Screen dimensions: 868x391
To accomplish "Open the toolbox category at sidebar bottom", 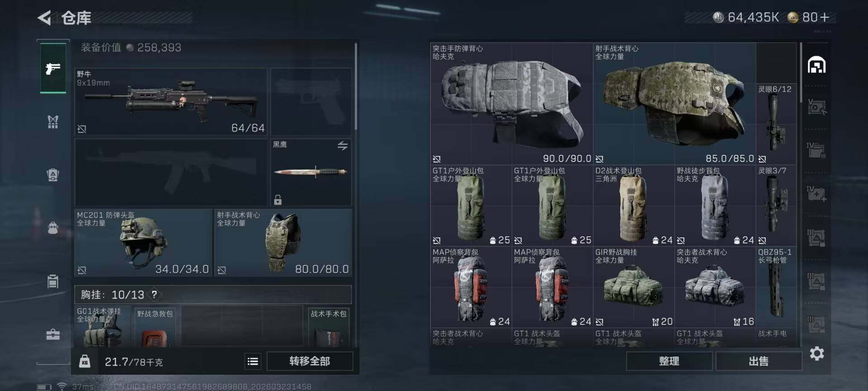I will click(53, 334).
